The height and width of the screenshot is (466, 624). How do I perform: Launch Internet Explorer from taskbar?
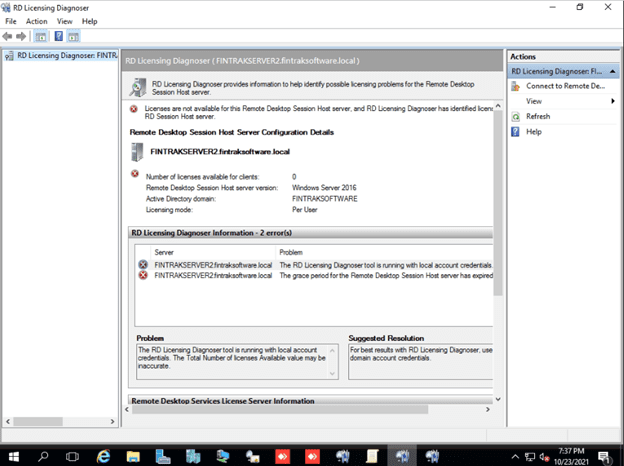(x=103, y=456)
